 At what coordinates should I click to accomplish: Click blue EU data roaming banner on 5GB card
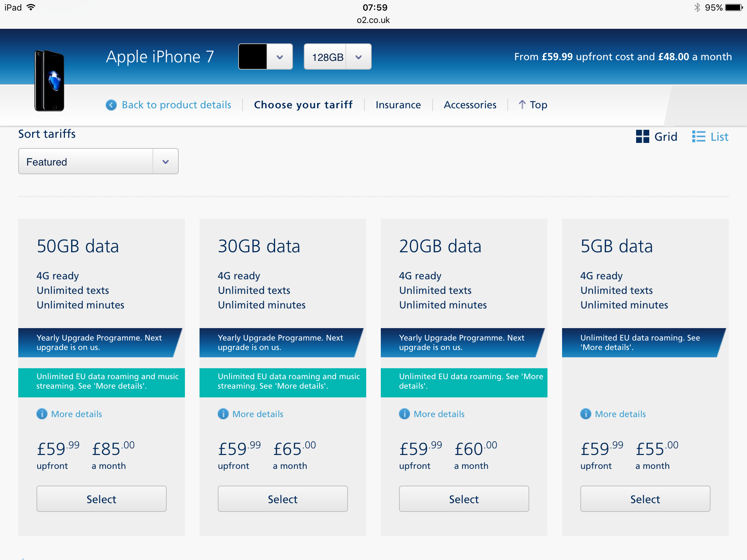pyautogui.click(x=644, y=343)
